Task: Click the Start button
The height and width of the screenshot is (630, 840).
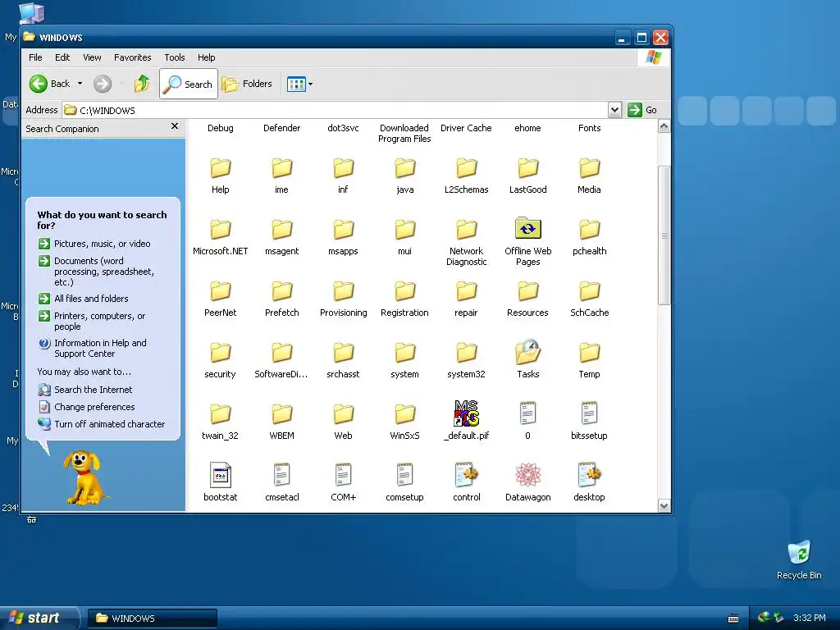Action: click(39, 618)
